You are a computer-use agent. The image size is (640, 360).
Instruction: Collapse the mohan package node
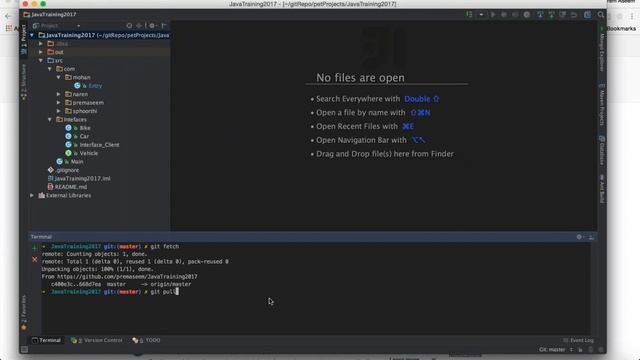click(59, 77)
